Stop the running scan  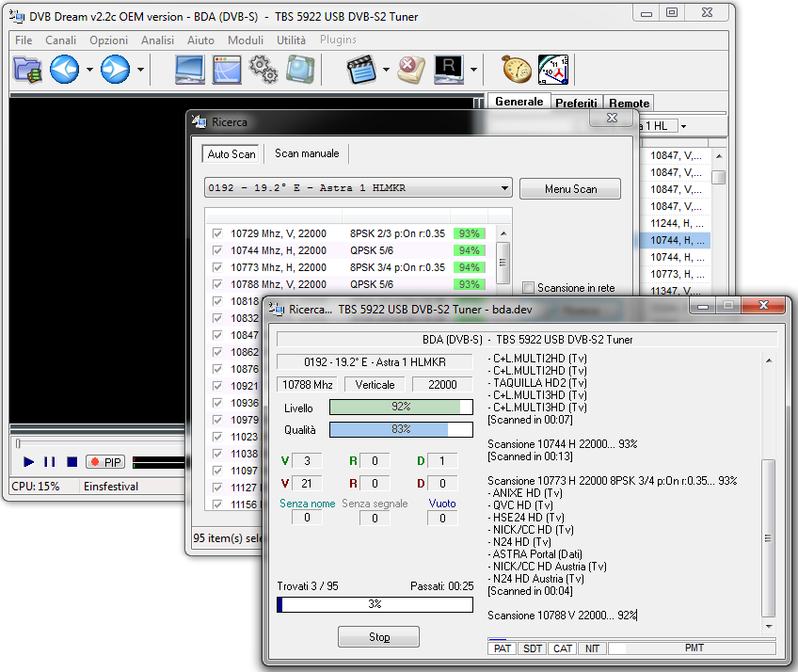(378, 637)
